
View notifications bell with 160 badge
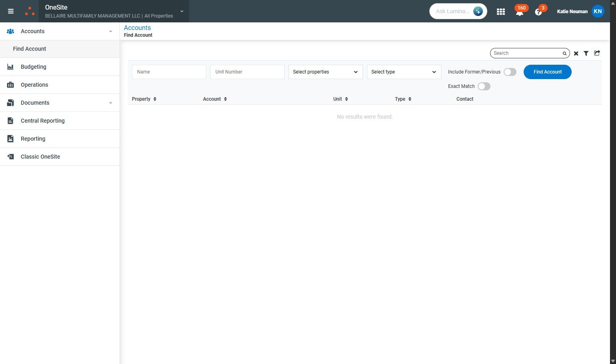(520, 12)
